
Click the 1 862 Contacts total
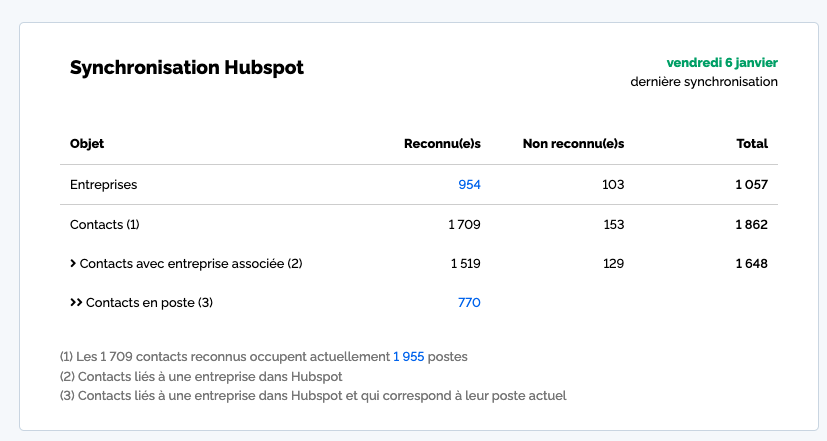pyautogui.click(x=751, y=225)
